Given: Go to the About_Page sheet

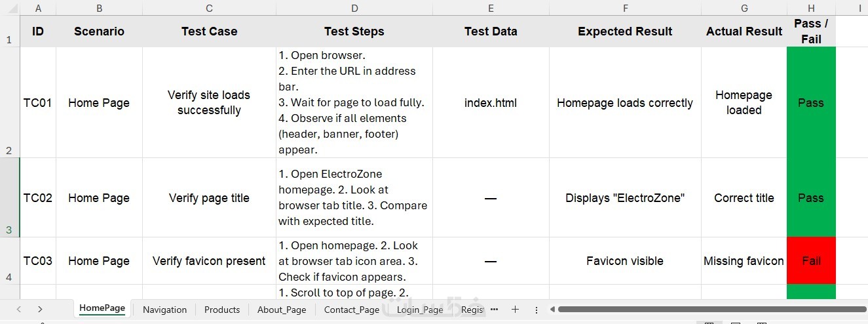Looking at the screenshot, I should coord(282,310).
